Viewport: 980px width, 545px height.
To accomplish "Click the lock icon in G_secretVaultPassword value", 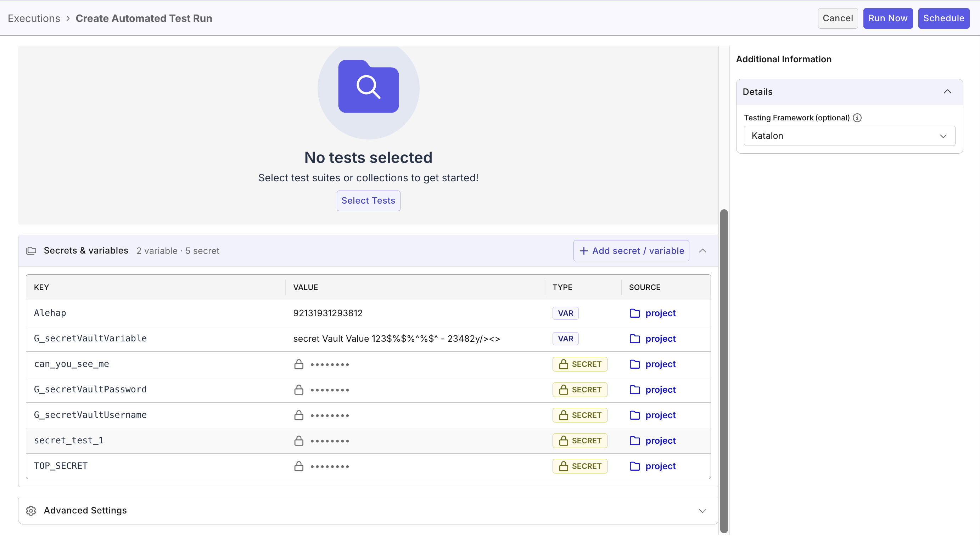I will (x=299, y=390).
